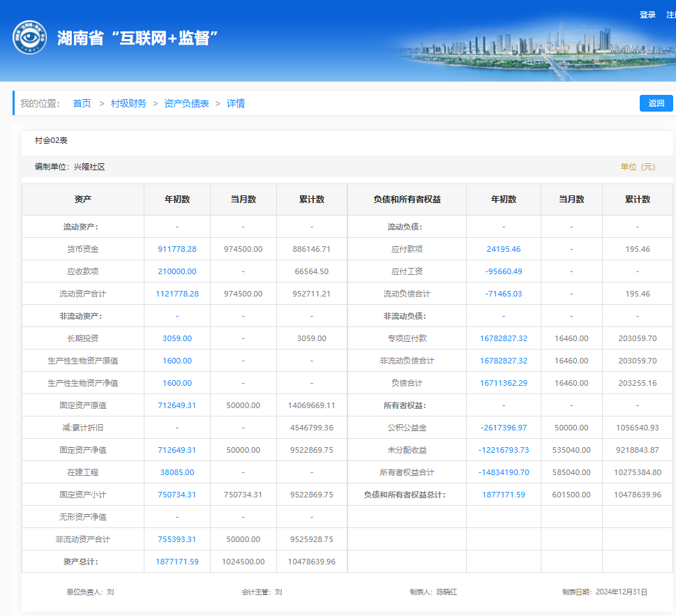Select 在建工程 row label
The width and height of the screenshot is (676, 616).
coord(83,472)
